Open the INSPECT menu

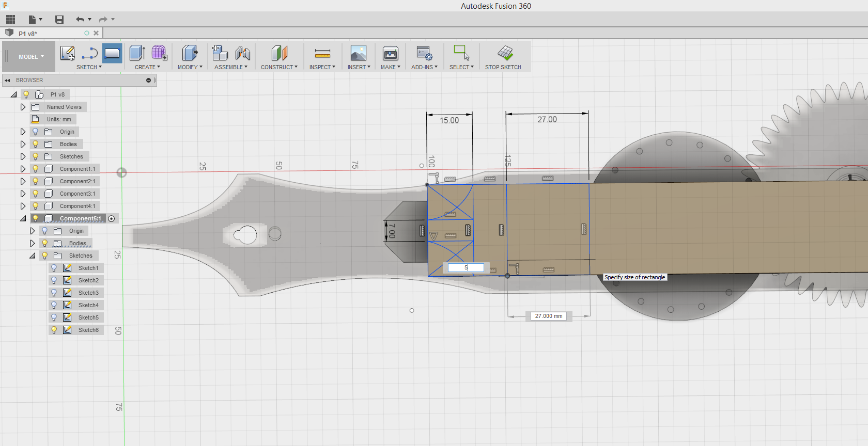click(x=322, y=67)
